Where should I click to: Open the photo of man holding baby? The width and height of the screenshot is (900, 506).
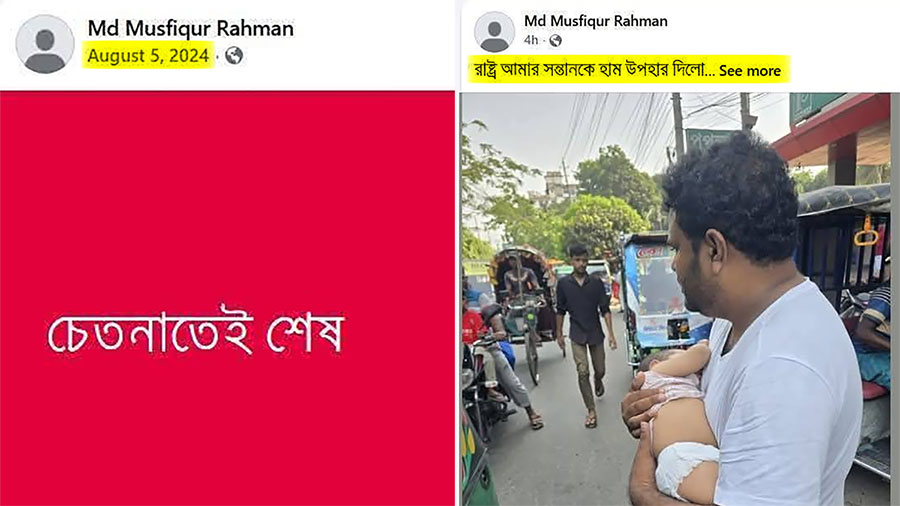677,299
